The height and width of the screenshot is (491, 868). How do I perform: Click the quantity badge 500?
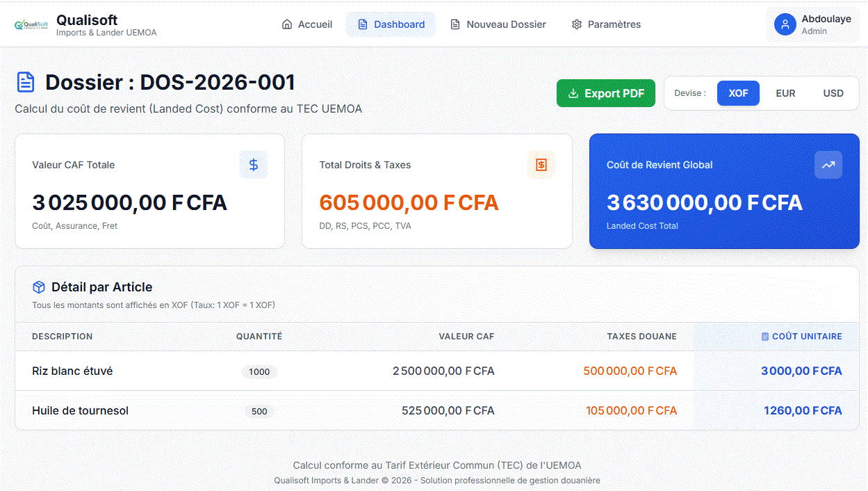pos(259,411)
